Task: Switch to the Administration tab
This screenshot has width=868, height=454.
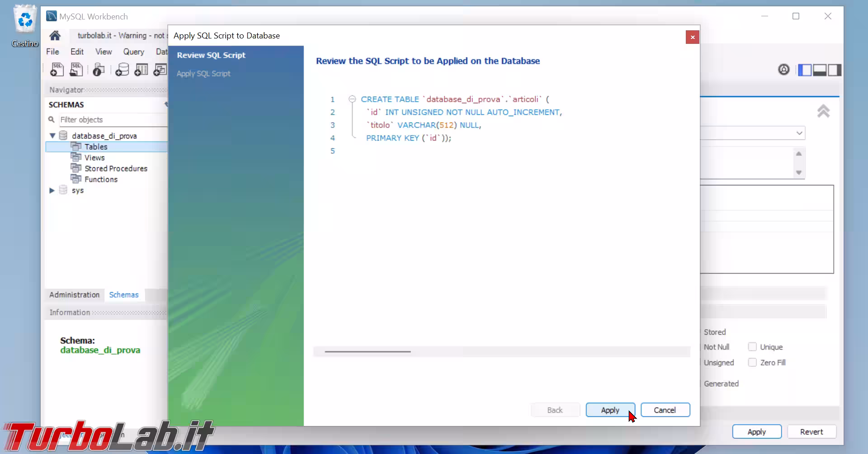Action: coord(74,295)
